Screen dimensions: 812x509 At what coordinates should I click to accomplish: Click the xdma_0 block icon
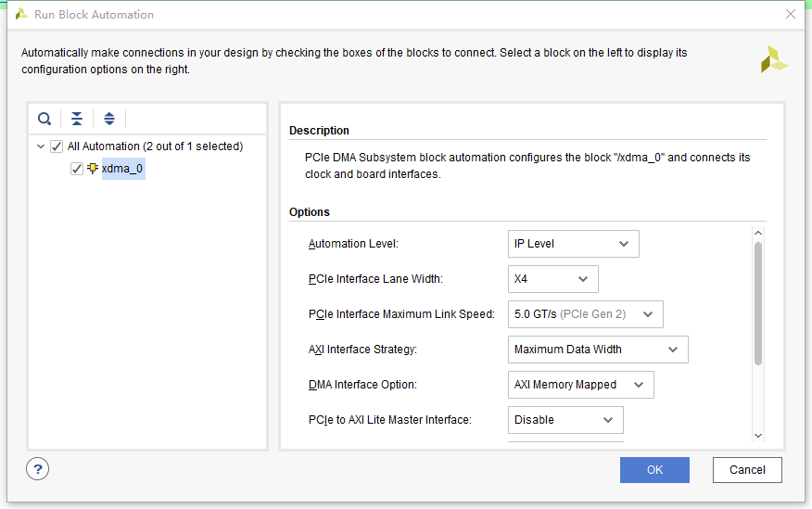tap(92, 169)
